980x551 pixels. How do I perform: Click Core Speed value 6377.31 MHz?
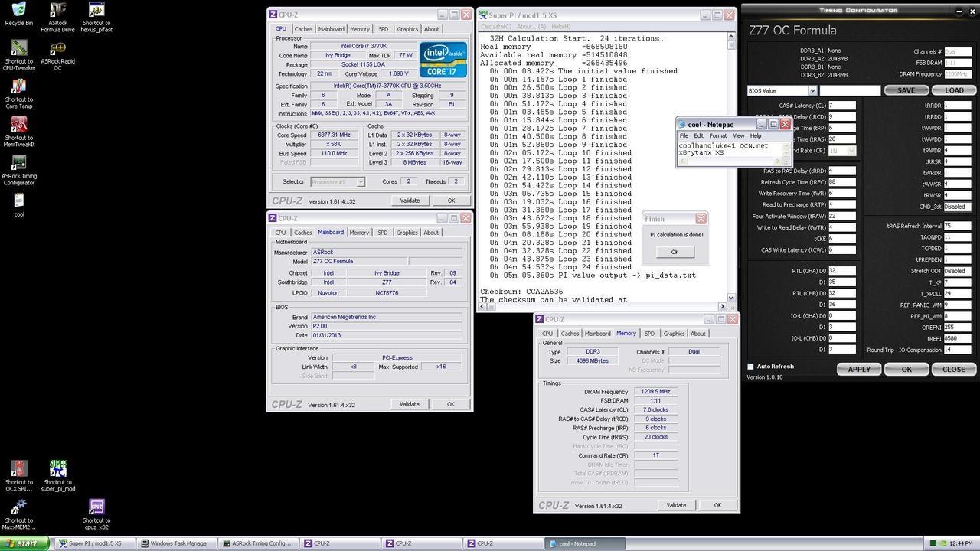pos(335,135)
